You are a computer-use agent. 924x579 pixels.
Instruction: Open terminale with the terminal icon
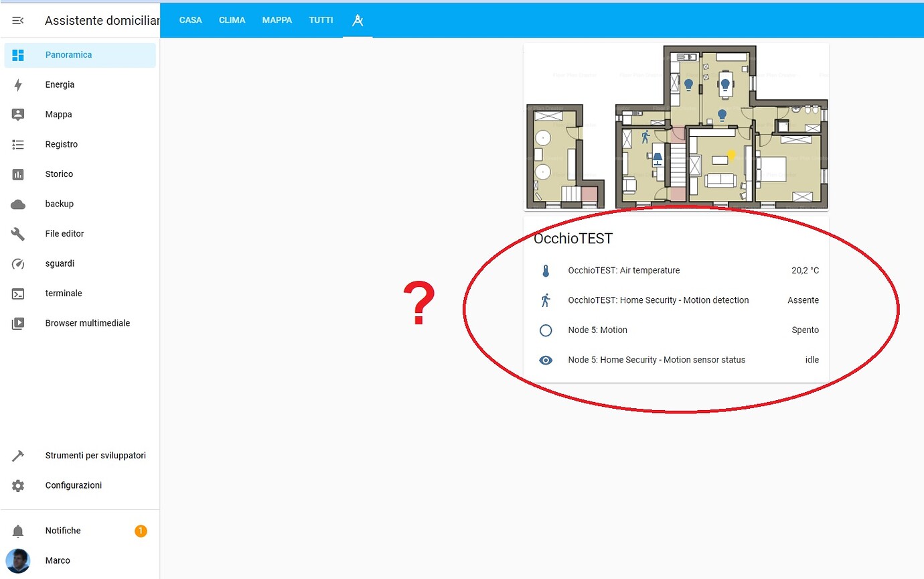coord(18,293)
